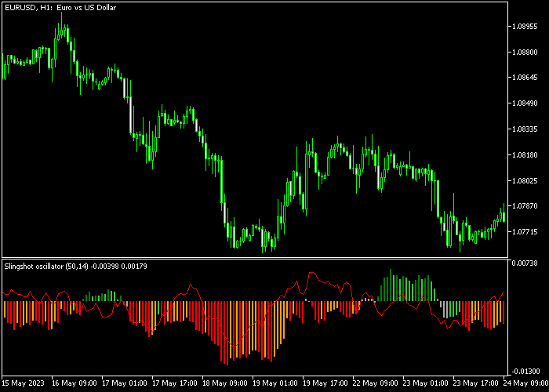Click the '23 May 01:00' time label

pos(426,383)
